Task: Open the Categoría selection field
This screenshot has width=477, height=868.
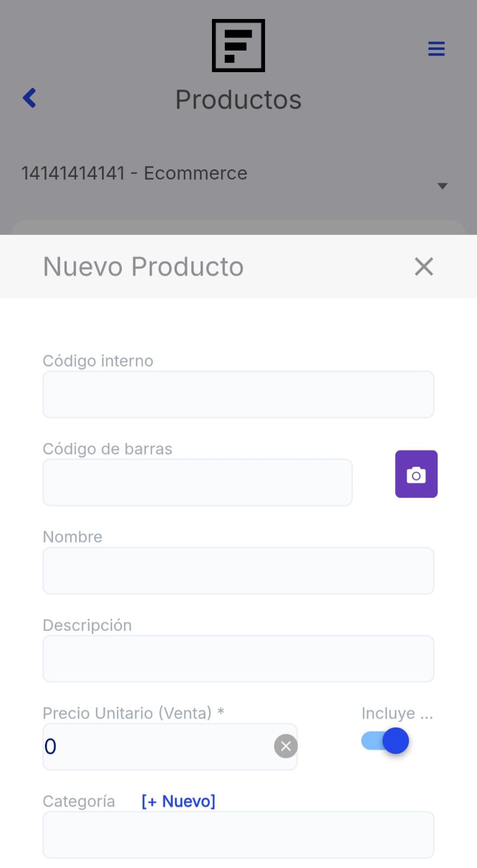Action: [238, 835]
